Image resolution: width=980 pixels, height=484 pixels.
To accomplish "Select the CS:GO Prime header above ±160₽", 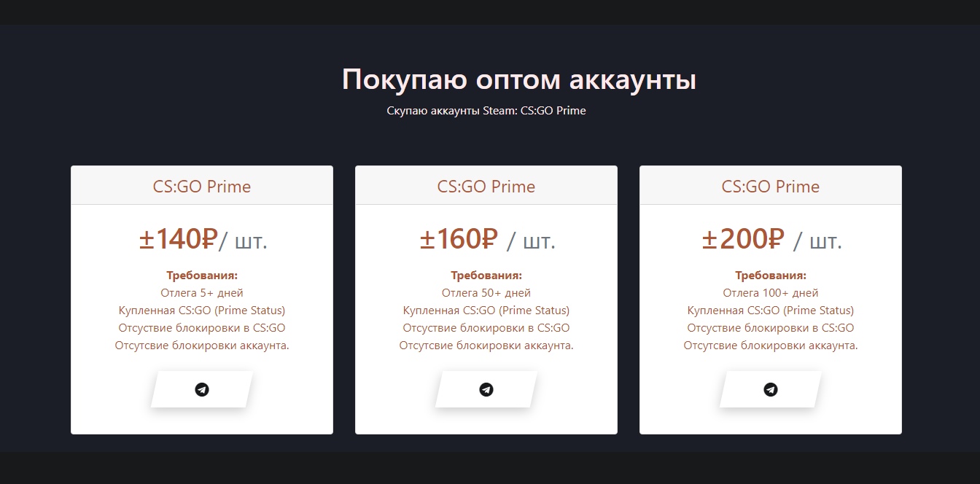I will [x=486, y=187].
